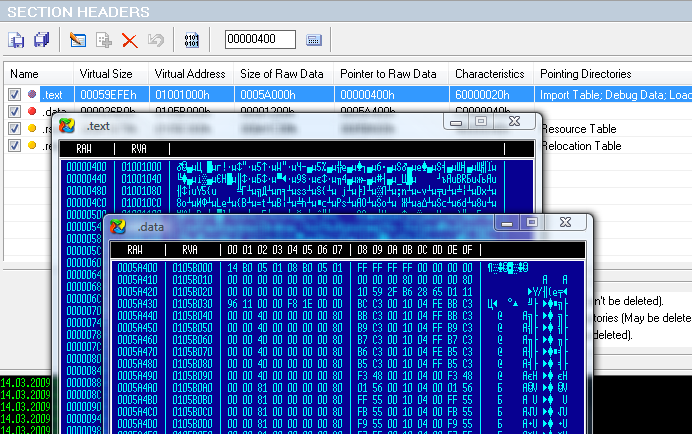This screenshot has height=434, width=692.
Task: Click the greyed undo arrow icon
Action: pos(155,40)
